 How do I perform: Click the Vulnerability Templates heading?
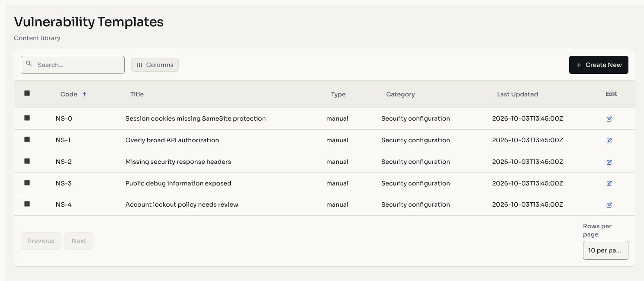[89, 22]
